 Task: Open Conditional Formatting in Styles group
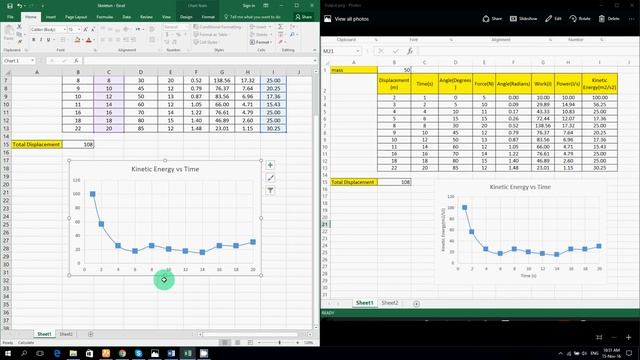(217, 27)
